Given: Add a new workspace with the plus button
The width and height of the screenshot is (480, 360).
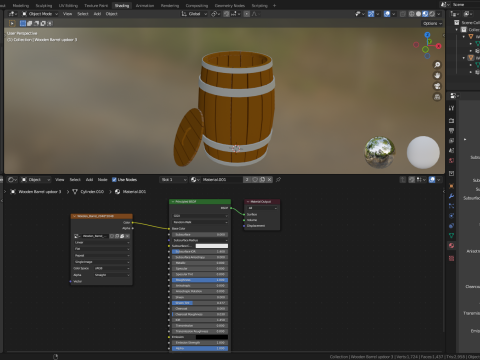Looking at the screenshot, I should [274, 5].
